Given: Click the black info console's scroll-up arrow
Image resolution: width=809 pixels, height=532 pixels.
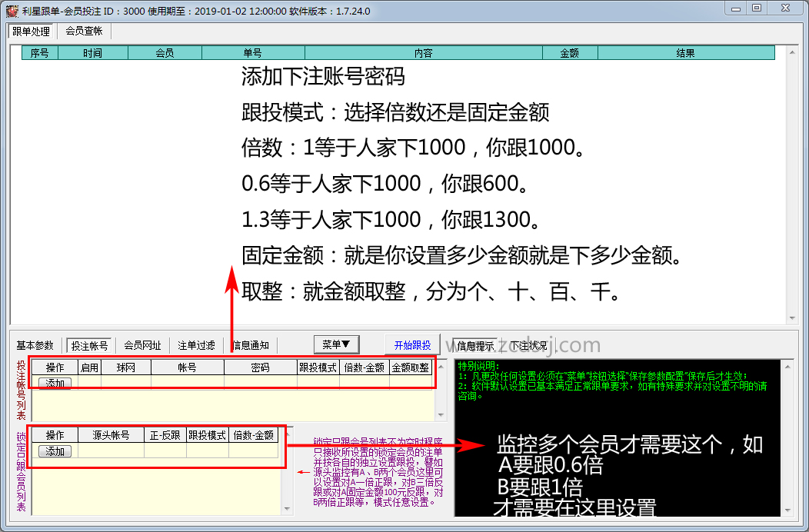Looking at the screenshot, I should coord(787,365).
